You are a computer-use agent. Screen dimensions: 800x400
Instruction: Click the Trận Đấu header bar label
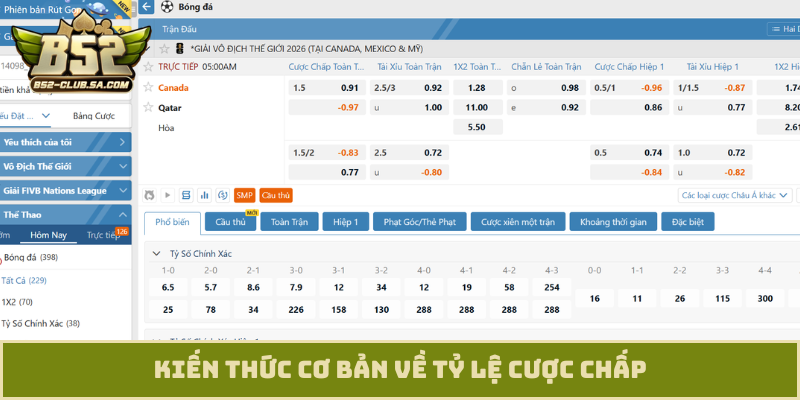pos(179,29)
